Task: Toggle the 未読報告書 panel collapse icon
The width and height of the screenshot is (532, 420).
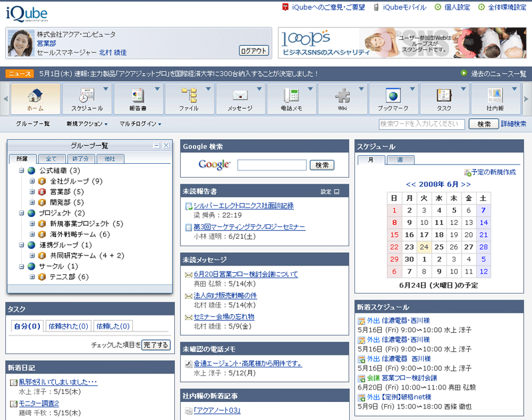Action: (x=336, y=192)
